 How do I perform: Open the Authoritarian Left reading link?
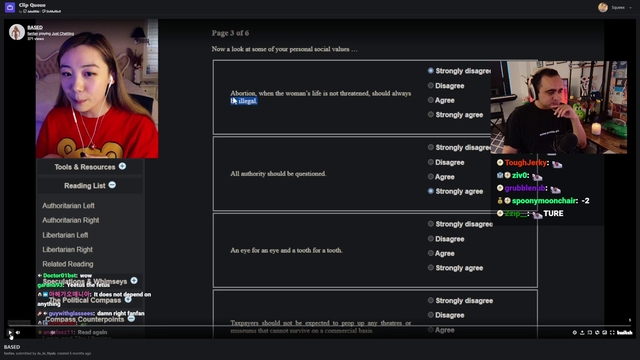tap(68, 206)
